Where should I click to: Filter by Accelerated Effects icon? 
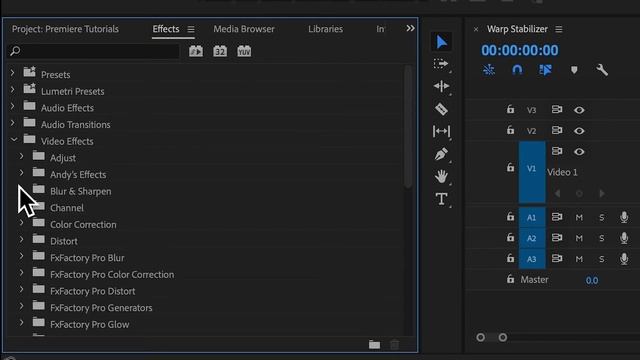point(196,51)
